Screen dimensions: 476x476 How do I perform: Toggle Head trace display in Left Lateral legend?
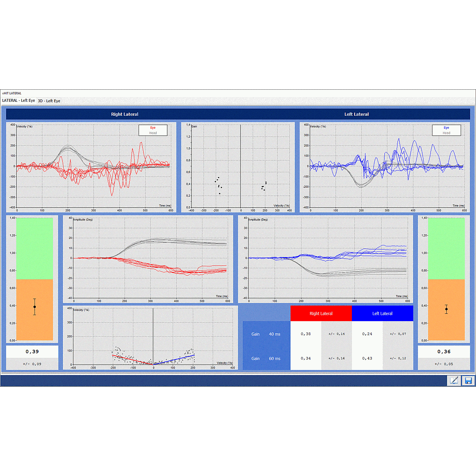coord(448,133)
